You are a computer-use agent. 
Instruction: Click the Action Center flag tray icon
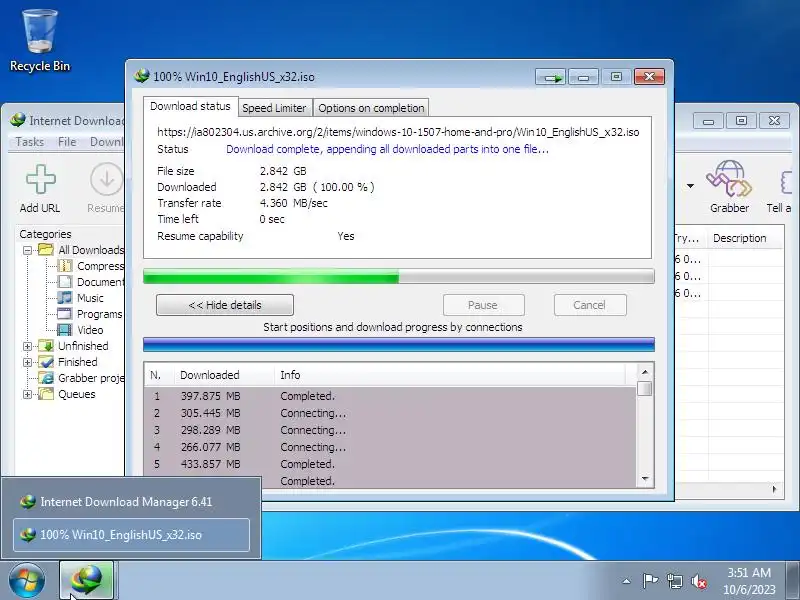[650, 581]
